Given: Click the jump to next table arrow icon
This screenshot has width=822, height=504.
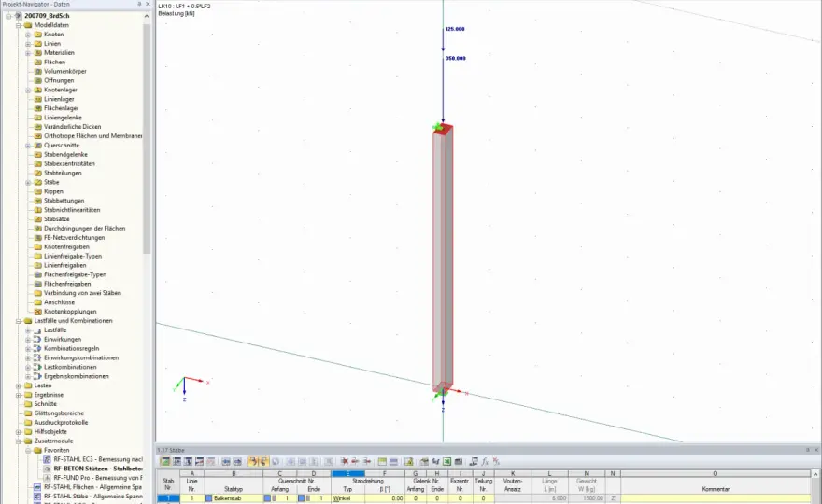Looking at the screenshot, I should pyautogui.click(x=237, y=462).
